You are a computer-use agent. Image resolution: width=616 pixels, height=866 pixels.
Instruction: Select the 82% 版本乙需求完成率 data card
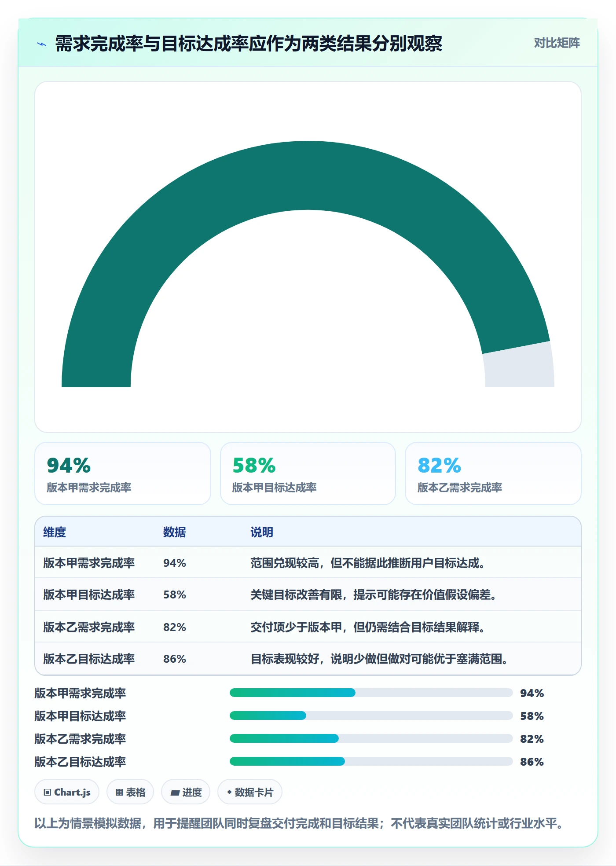[x=493, y=473]
